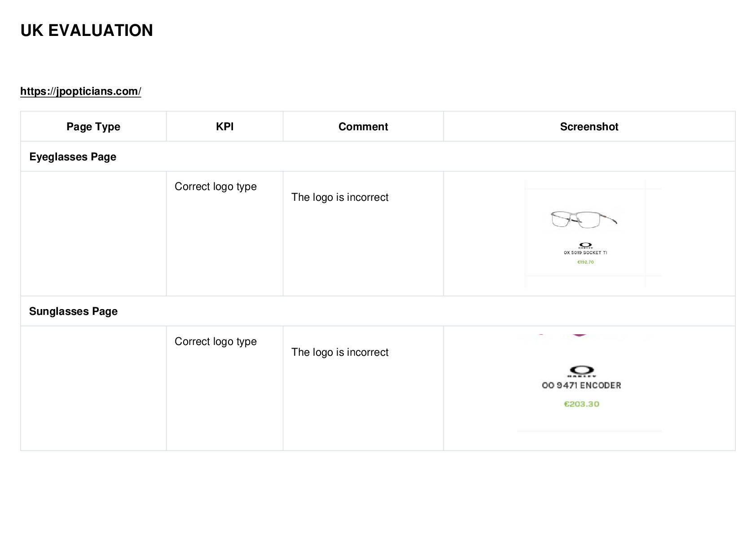This screenshot has width=756, height=535.
Task: Click the large Oakley logo above ENCODER
Action: coord(581,371)
